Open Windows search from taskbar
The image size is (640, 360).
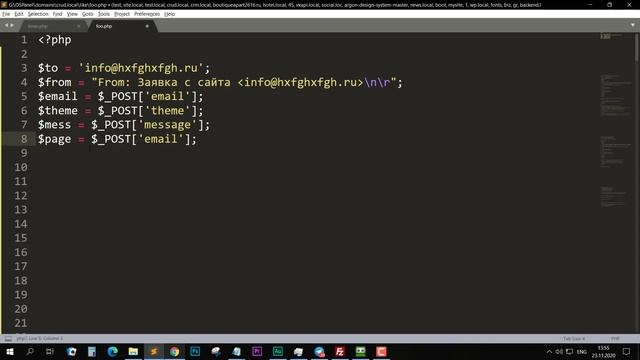click(x=30, y=351)
